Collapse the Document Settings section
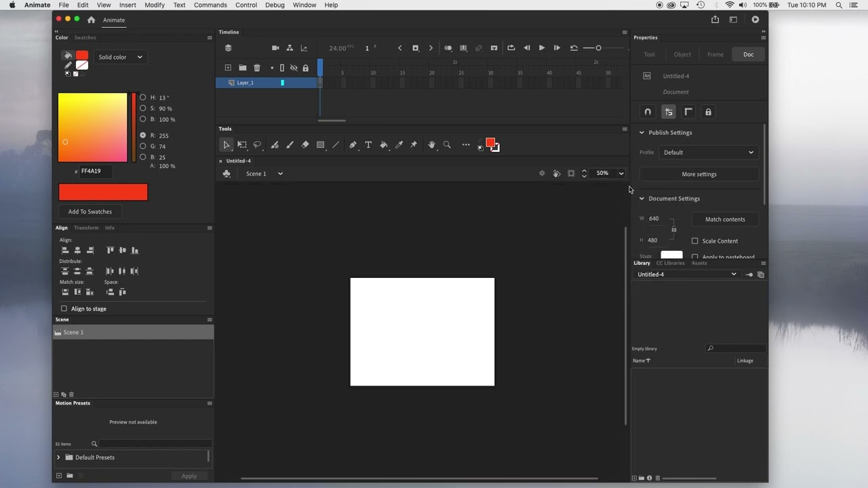 642,199
